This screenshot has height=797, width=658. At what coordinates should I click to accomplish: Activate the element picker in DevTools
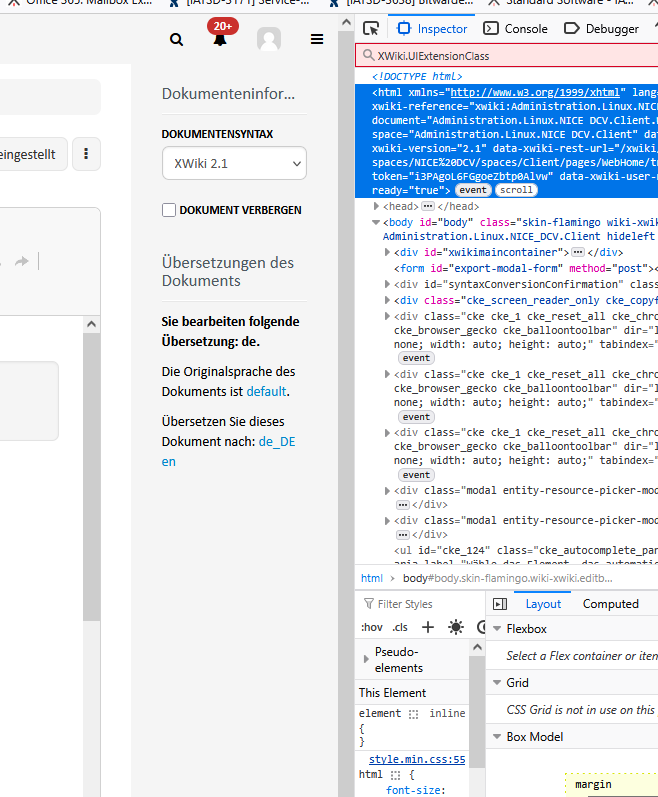[x=371, y=29]
